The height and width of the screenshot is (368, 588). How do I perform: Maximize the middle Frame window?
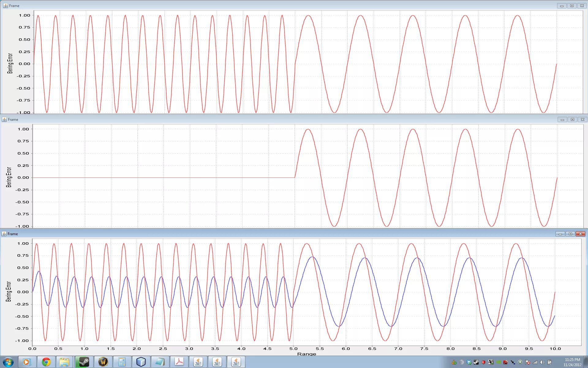coord(572,120)
